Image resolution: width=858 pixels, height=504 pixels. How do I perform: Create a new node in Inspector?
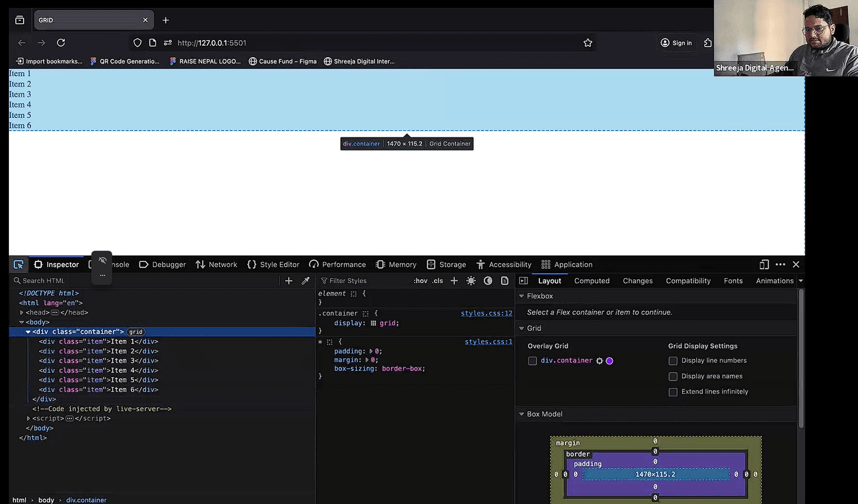289,281
